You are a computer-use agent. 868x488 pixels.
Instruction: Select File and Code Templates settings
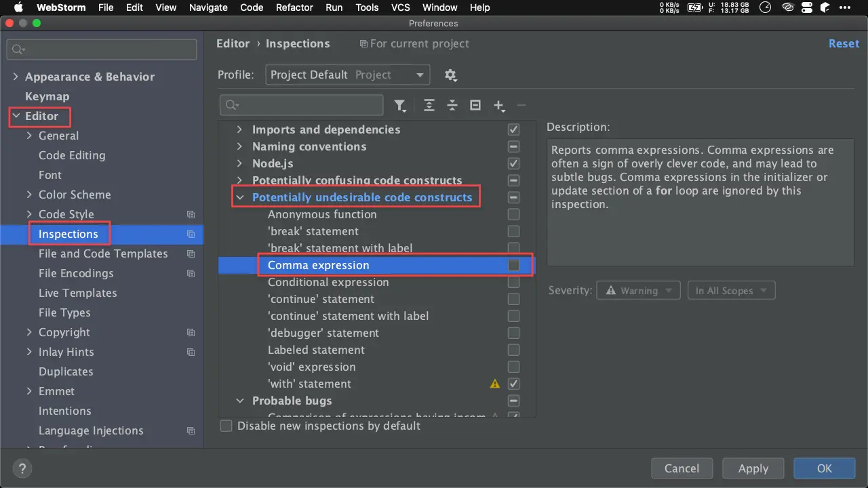pyautogui.click(x=103, y=253)
